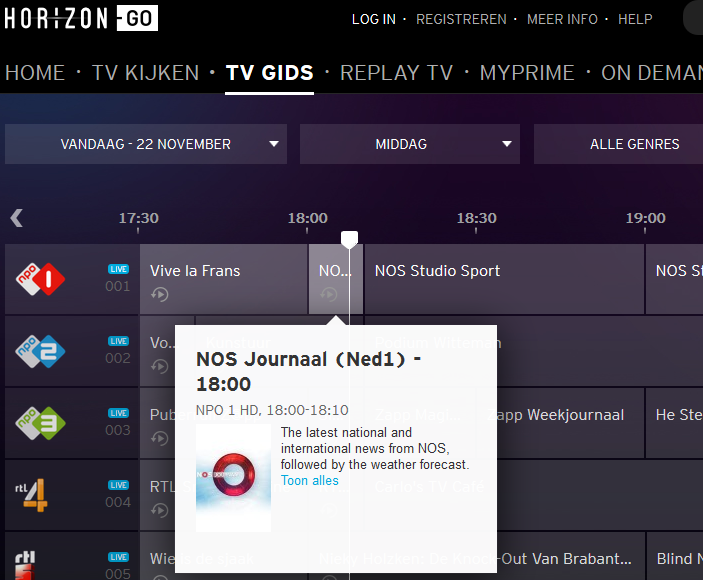
Task: Click replay icon under Vive la Frans
Action: (160, 294)
